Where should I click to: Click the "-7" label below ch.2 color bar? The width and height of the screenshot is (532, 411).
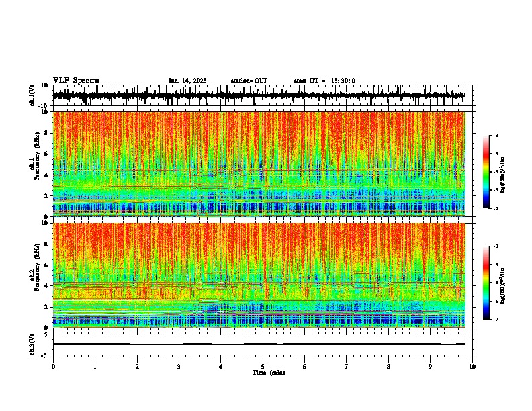point(495,320)
